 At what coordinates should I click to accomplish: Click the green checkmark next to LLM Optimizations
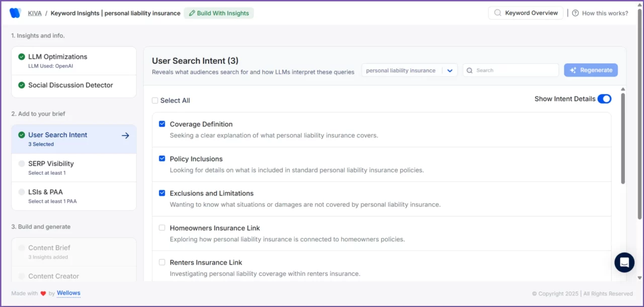pyautogui.click(x=21, y=57)
